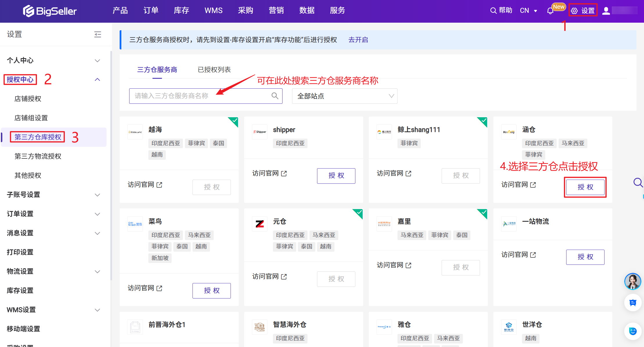The height and width of the screenshot is (347, 644).
Task: Click the external link icon in shipper card
Action: click(284, 173)
